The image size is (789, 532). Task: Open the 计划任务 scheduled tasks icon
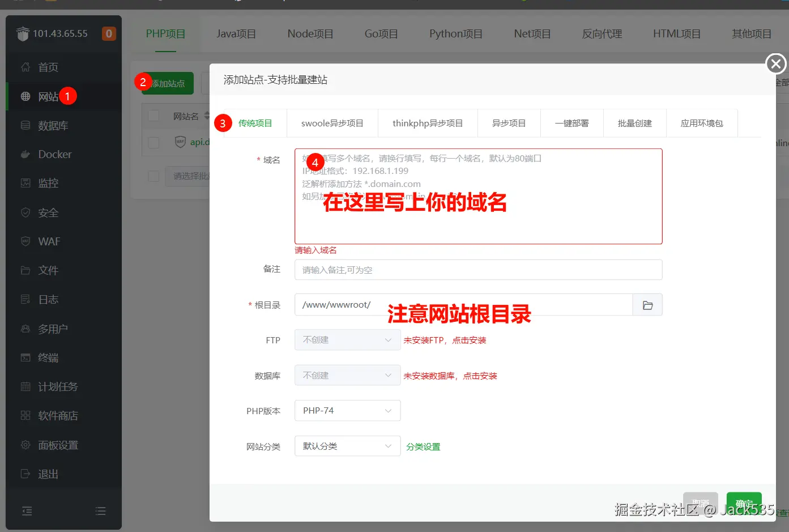(x=25, y=386)
